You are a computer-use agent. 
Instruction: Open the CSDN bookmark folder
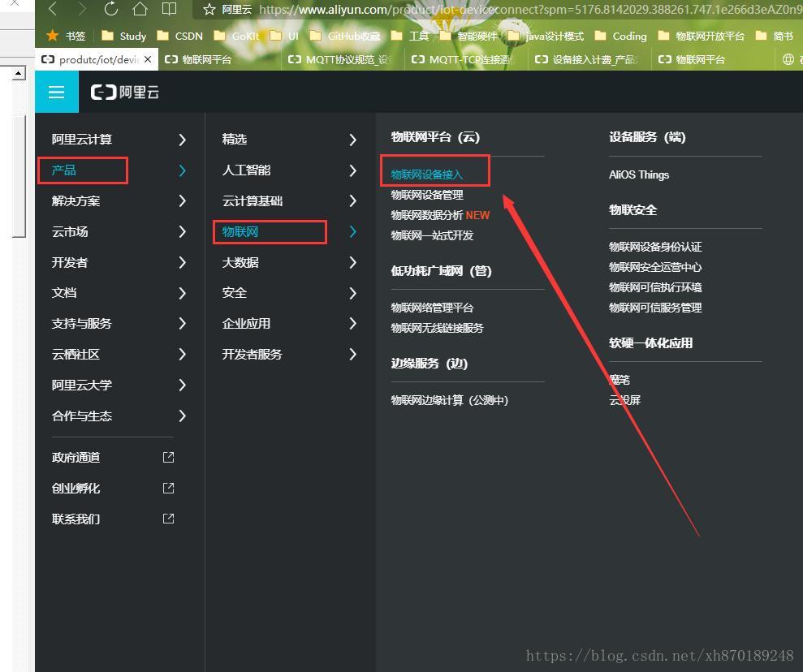coord(179,36)
